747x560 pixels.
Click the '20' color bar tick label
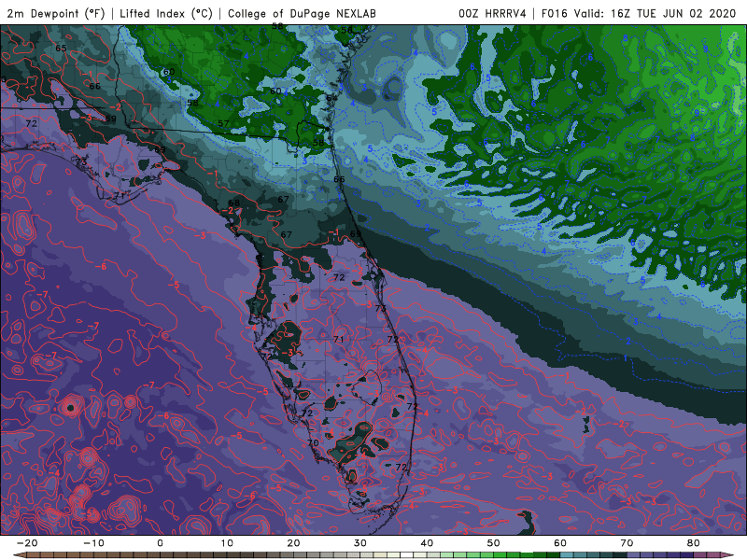(293, 543)
